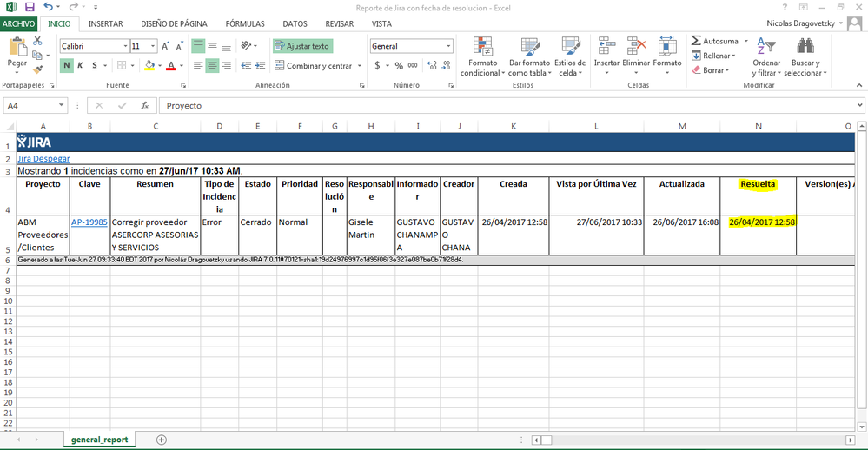
Task: Toggle the top align button
Action: (198, 46)
